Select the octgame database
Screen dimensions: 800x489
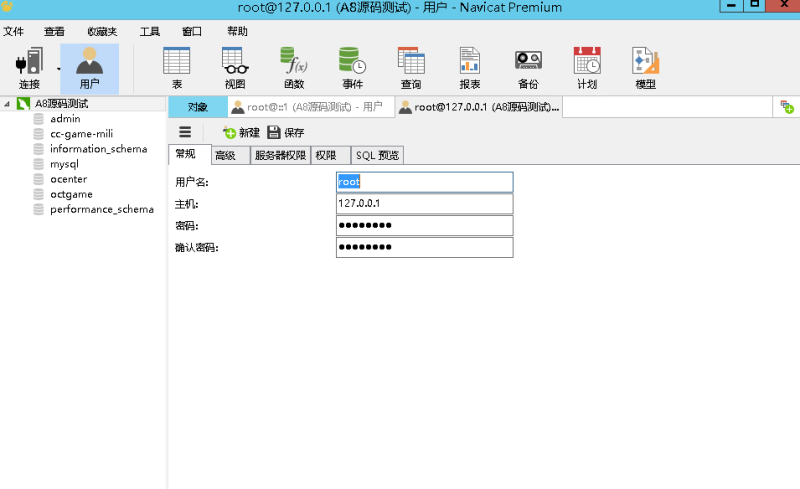(x=71, y=194)
